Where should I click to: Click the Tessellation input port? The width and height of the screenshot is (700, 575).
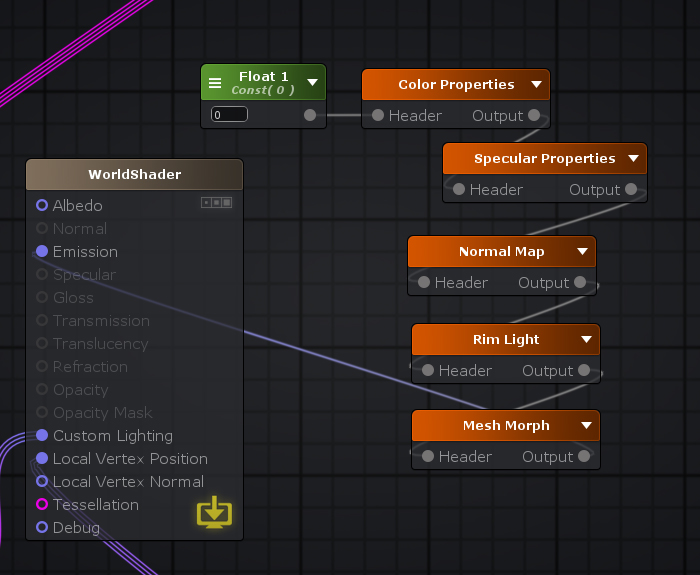[x=42, y=504]
